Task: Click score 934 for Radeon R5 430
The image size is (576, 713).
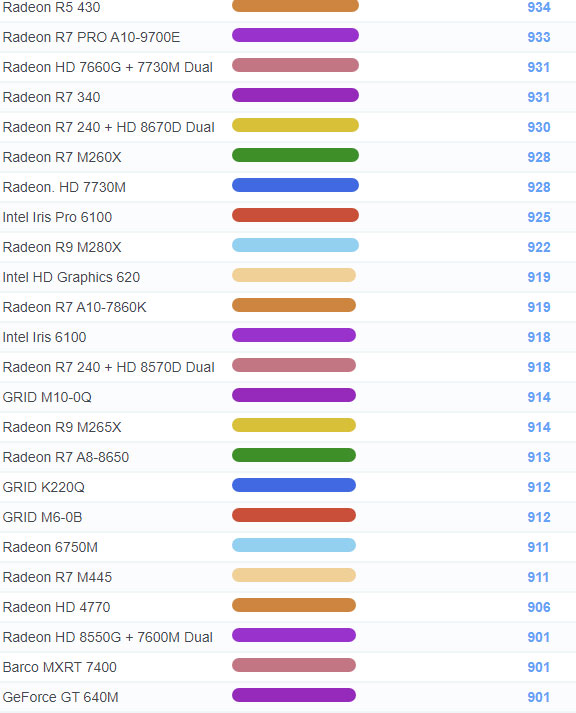Action: click(x=539, y=7)
